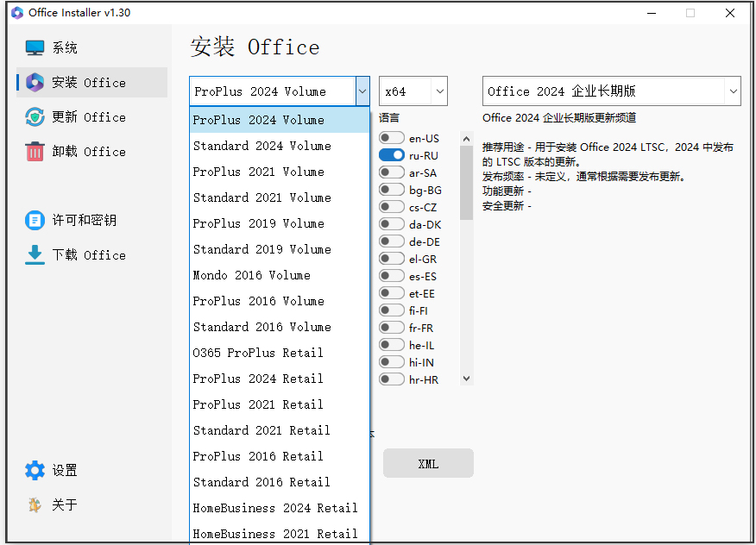Pick ProPlus 2016 Retail option
Image resolution: width=756 pixels, height=545 pixels.
click(x=280, y=456)
